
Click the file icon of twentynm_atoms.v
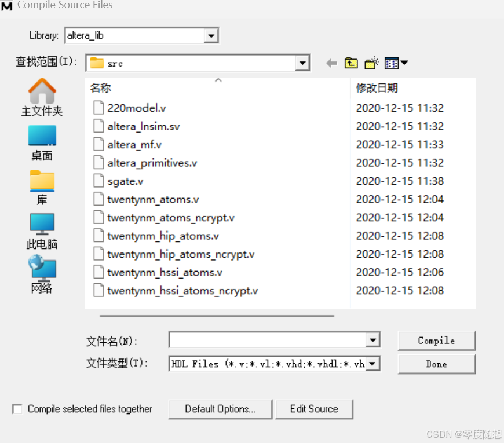click(98, 199)
